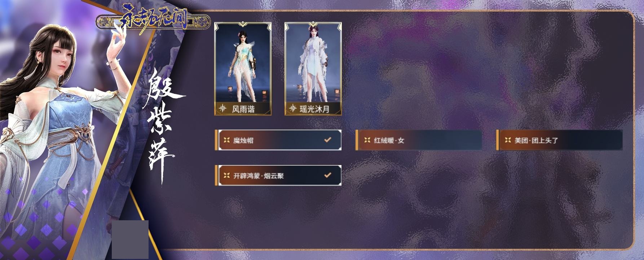The width and height of the screenshot is (644, 260).
Task: Toggle the checkmark on the 魔烛帽 row
Action: pyautogui.click(x=327, y=139)
